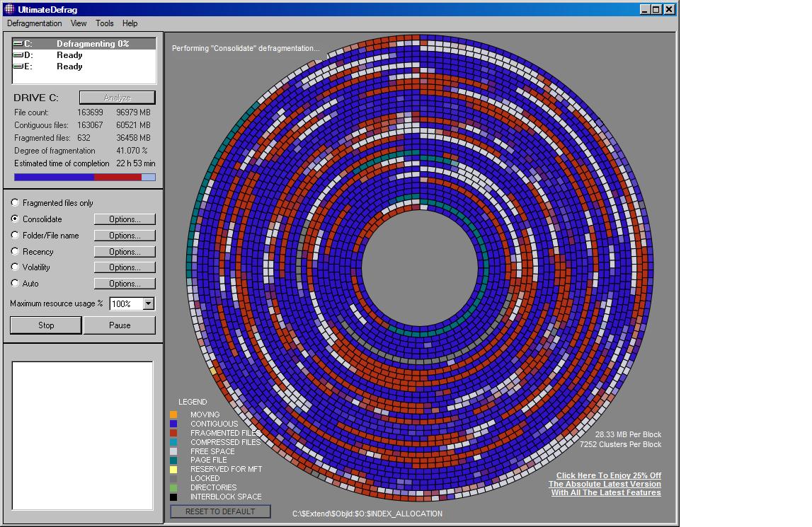812x527 pixels.
Task: Click the 'Ready' status of drive E:
Action: coord(69,66)
